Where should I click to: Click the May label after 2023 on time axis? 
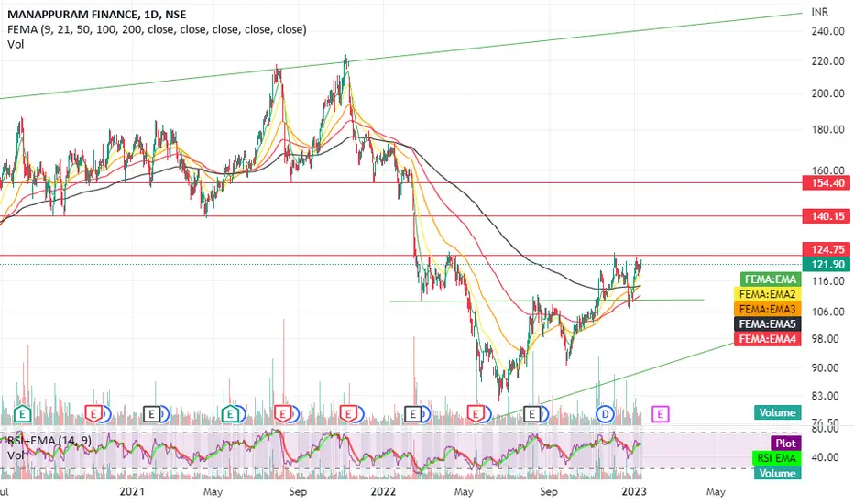[x=716, y=491]
